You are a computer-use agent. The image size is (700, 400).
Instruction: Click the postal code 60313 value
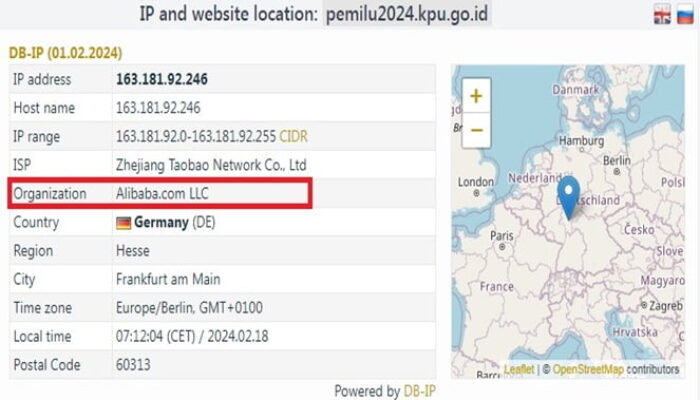click(133, 365)
